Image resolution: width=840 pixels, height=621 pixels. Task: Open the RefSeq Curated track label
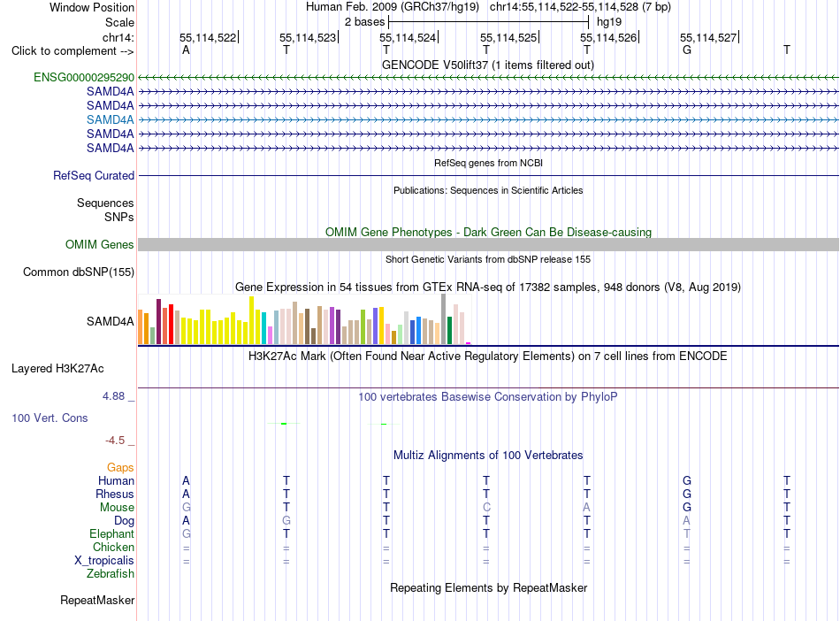pos(94,176)
